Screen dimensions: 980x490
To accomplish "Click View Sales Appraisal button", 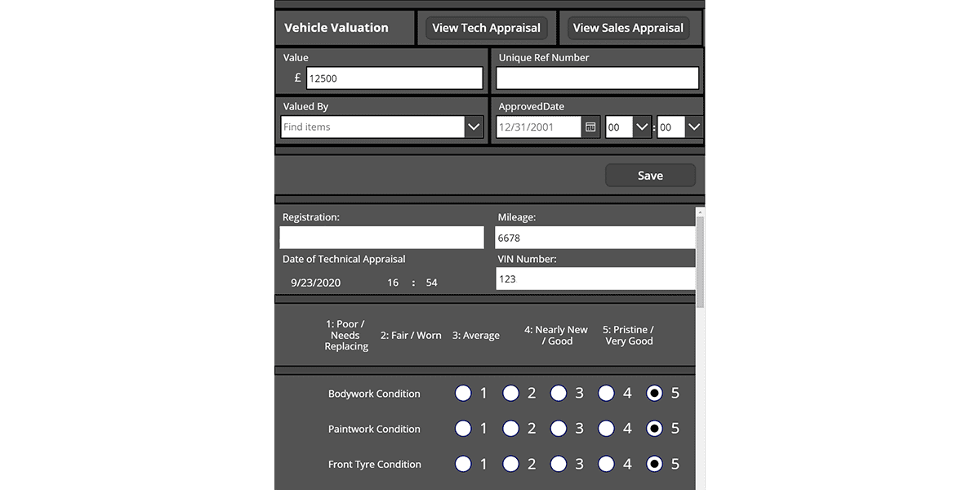I will pyautogui.click(x=628, y=28).
